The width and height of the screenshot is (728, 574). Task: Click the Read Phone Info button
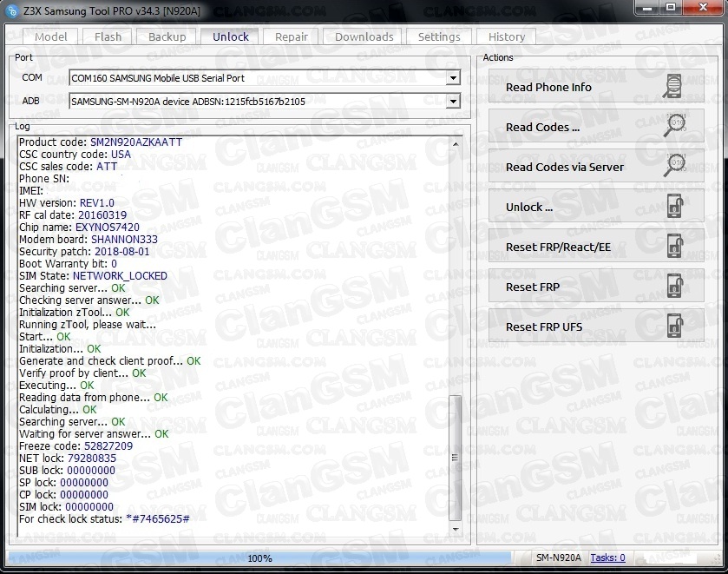(x=596, y=87)
